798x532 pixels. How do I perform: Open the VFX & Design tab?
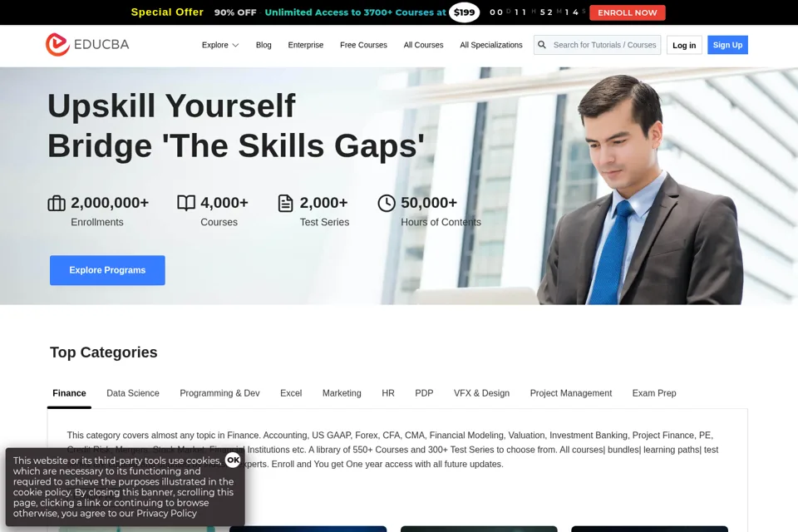coord(481,393)
